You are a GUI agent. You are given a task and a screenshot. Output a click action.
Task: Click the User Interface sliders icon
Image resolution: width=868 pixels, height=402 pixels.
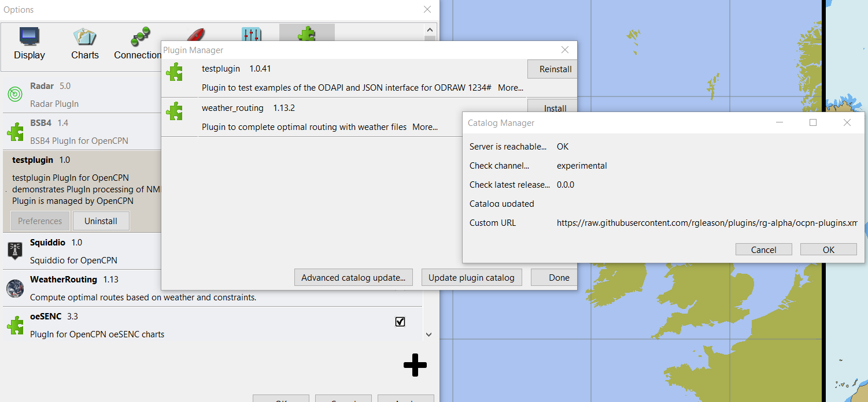252,34
